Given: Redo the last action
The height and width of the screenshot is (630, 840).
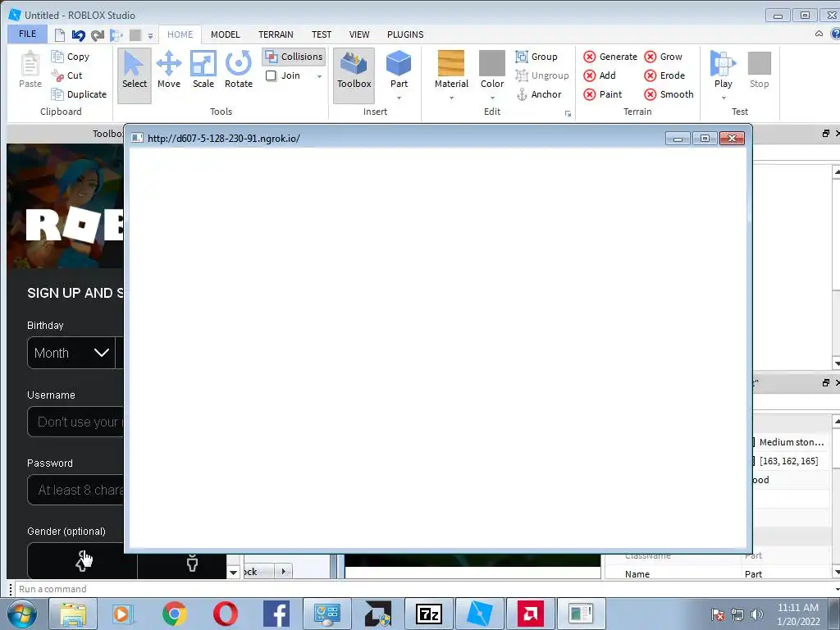Looking at the screenshot, I should tap(98, 35).
